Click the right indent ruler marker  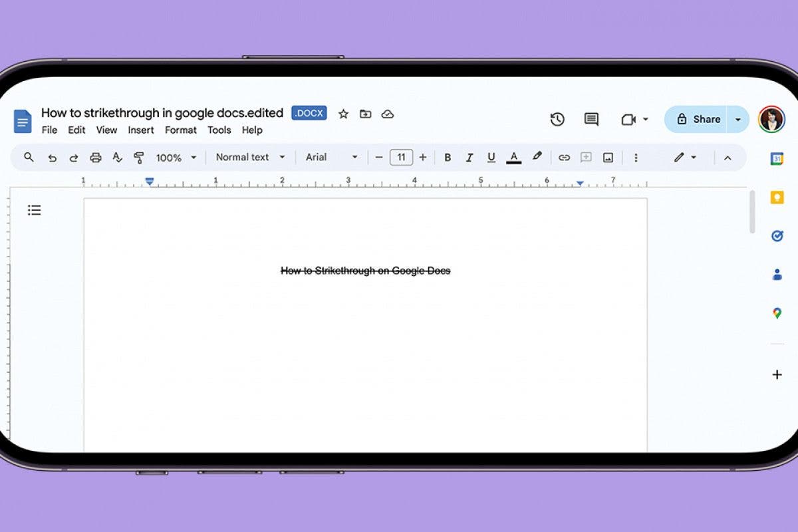pos(580,184)
